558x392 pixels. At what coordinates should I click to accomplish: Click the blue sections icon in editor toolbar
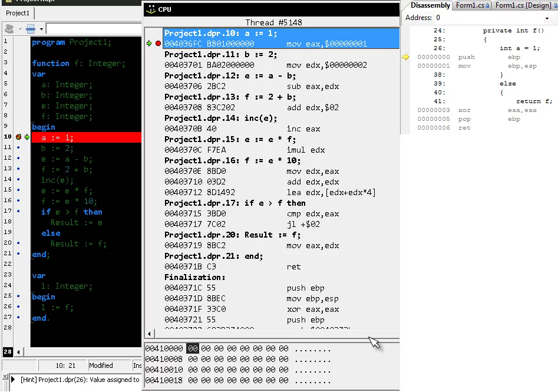click(31, 29)
